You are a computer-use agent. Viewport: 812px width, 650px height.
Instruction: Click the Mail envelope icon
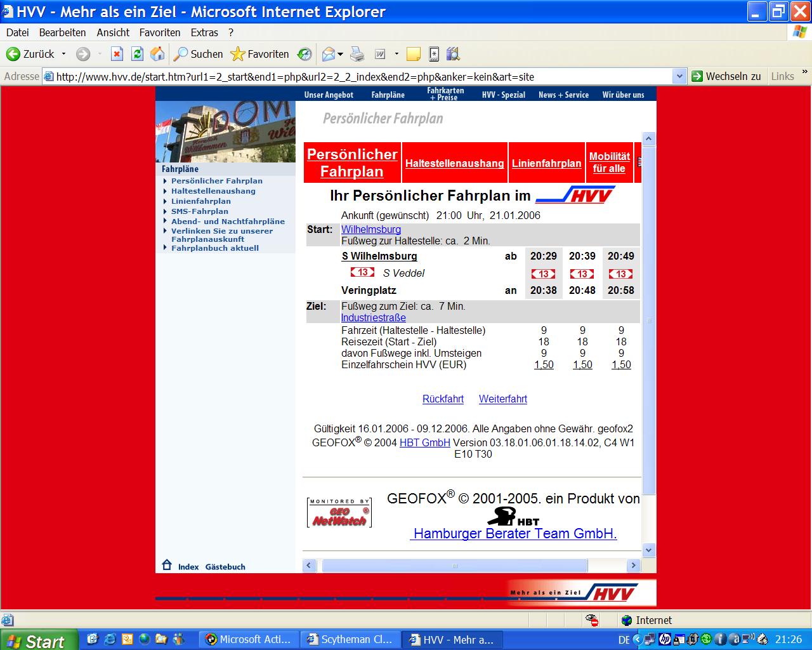[328, 54]
